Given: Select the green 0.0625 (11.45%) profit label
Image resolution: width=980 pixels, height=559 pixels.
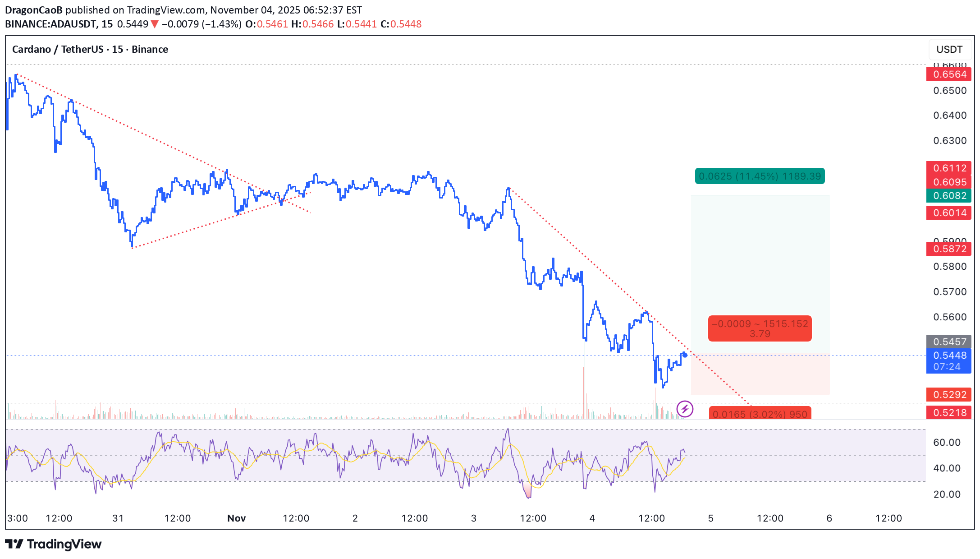Looking at the screenshot, I should tap(760, 176).
